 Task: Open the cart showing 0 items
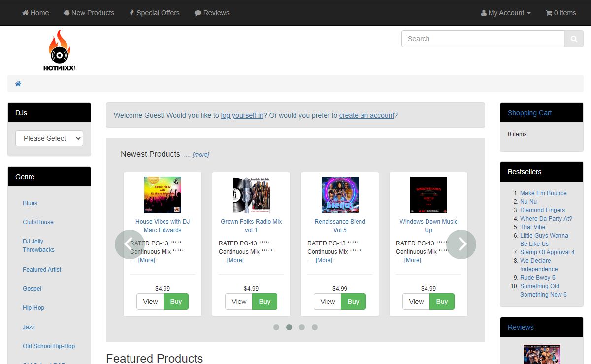(x=560, y=13)
